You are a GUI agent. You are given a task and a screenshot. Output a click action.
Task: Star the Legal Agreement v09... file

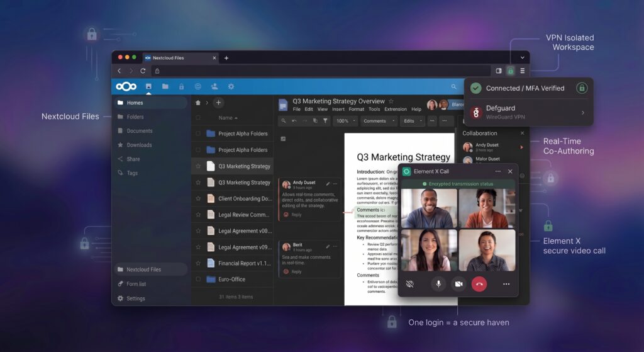(x=198, y=247)
